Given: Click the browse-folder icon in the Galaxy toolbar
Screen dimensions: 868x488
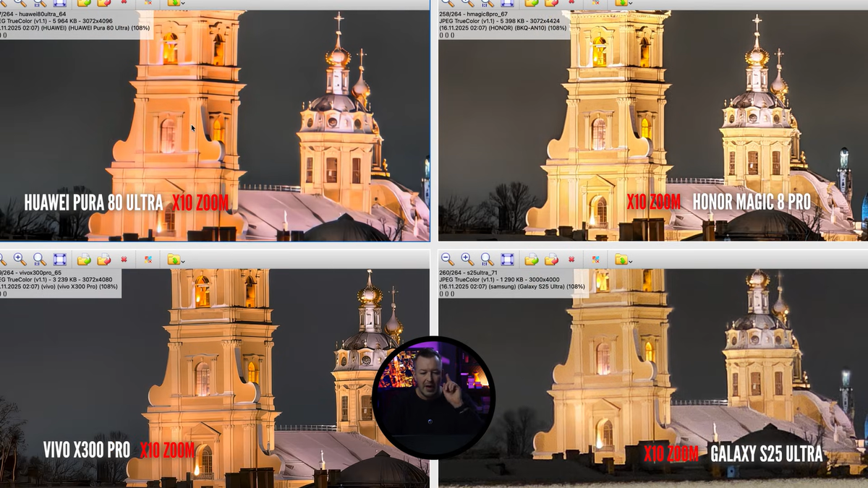Looking at the screenshot, I should point(622,258).
